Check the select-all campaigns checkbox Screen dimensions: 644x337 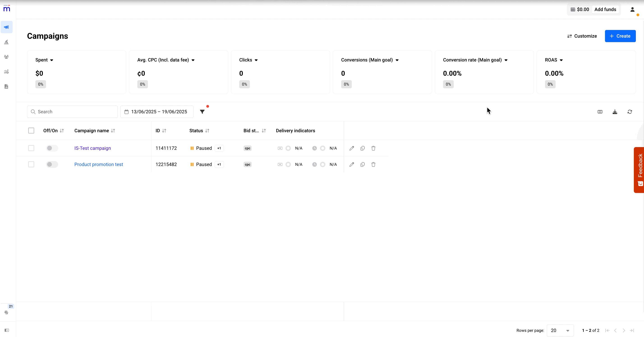tap(31, 131)
